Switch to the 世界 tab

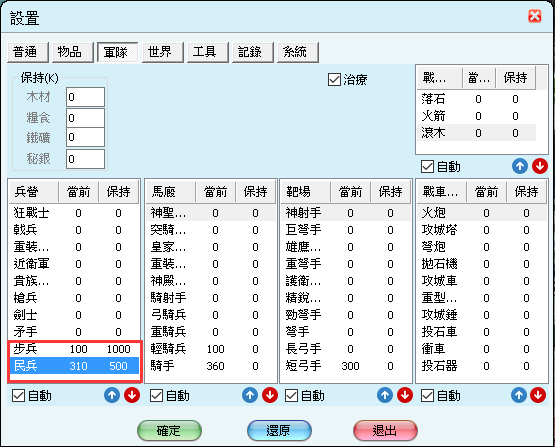[163, 52]
